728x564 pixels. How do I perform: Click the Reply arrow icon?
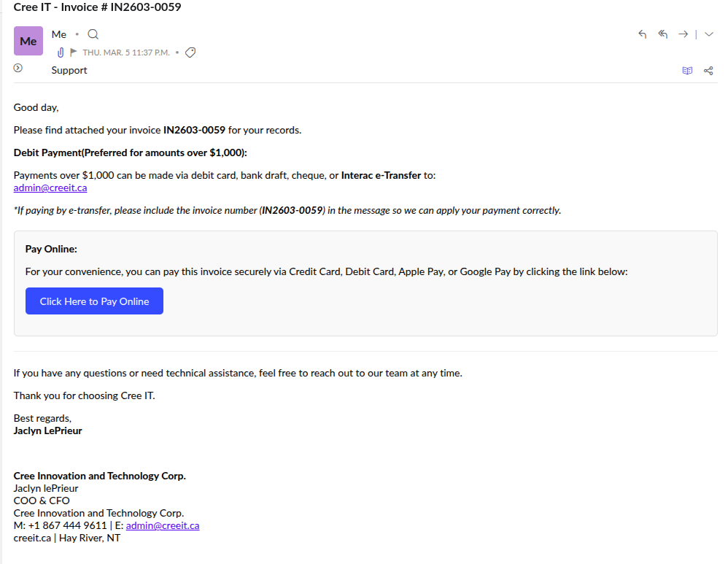(x=642, y=34)
